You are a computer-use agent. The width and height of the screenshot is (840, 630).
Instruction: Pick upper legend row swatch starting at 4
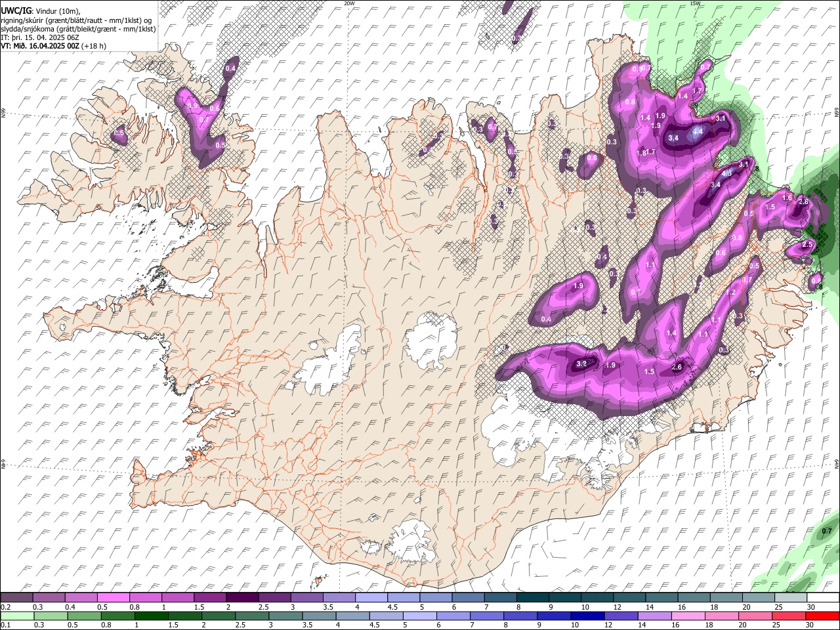point(371,598)
